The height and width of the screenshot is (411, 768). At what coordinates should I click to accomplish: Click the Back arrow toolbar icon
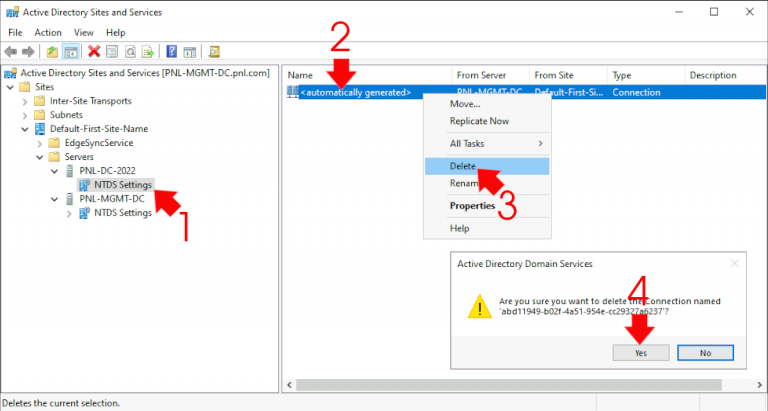pos(12,51)
